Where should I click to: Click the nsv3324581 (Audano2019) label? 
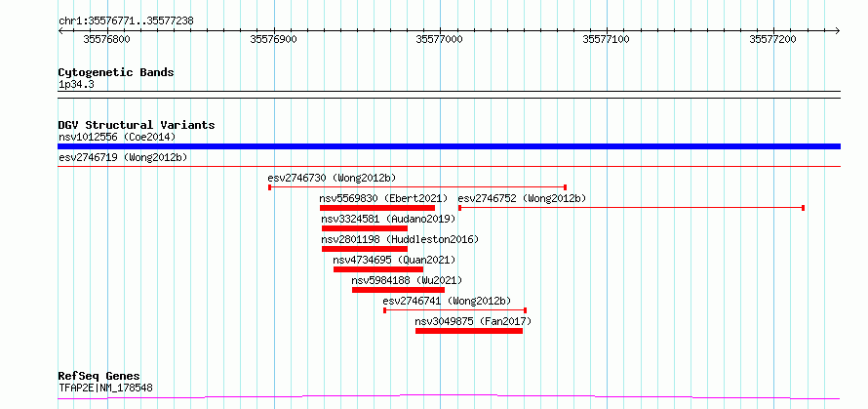click(388, 219)
